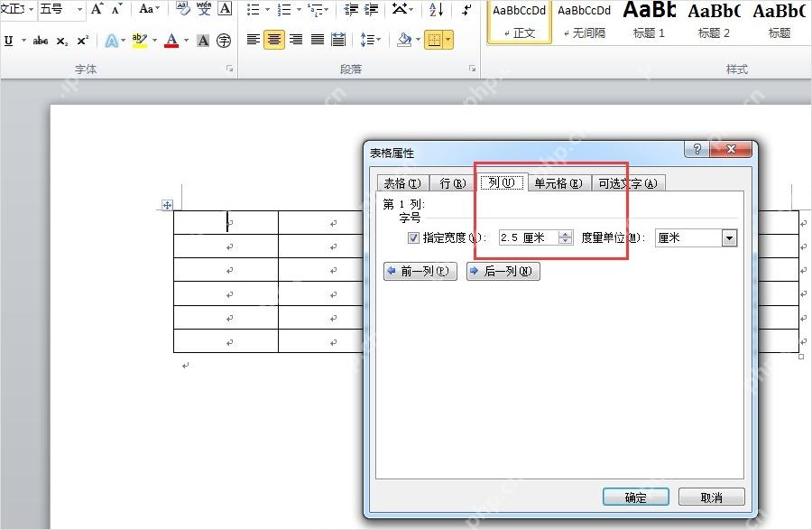Click the numbered list icon
Screen dimensions: 812x530
[284, 9]
